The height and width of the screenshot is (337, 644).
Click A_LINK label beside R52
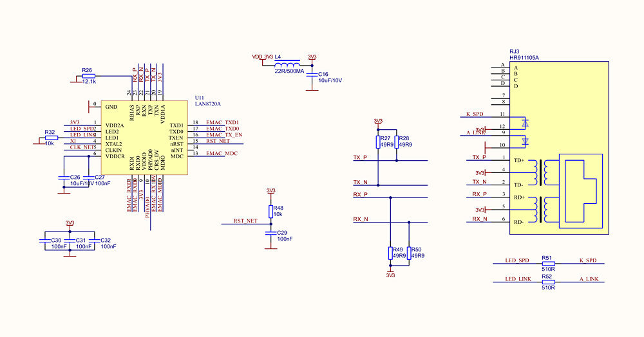589,279
